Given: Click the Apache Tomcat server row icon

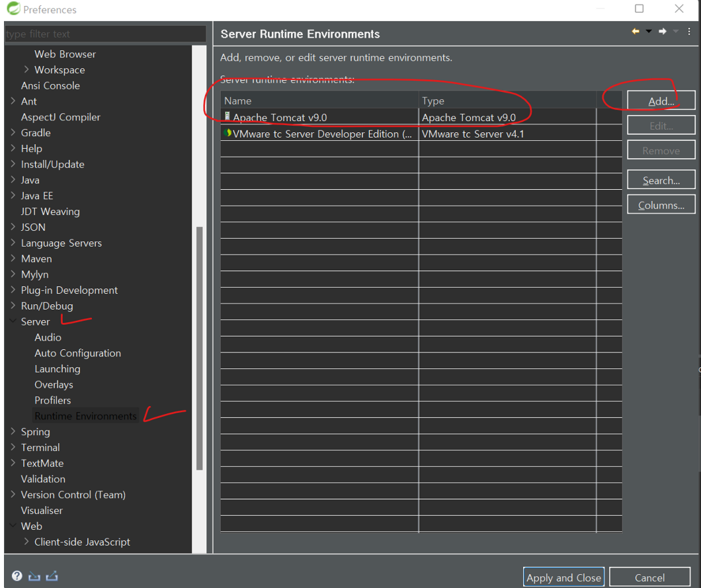Looking at the screenshot, I should pos(227,116).
